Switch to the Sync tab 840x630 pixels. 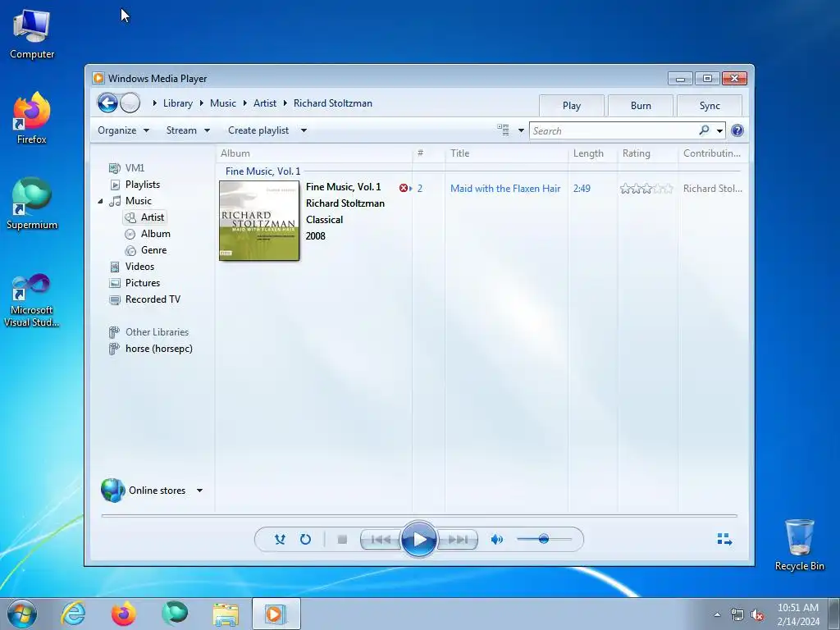(710, 106)
